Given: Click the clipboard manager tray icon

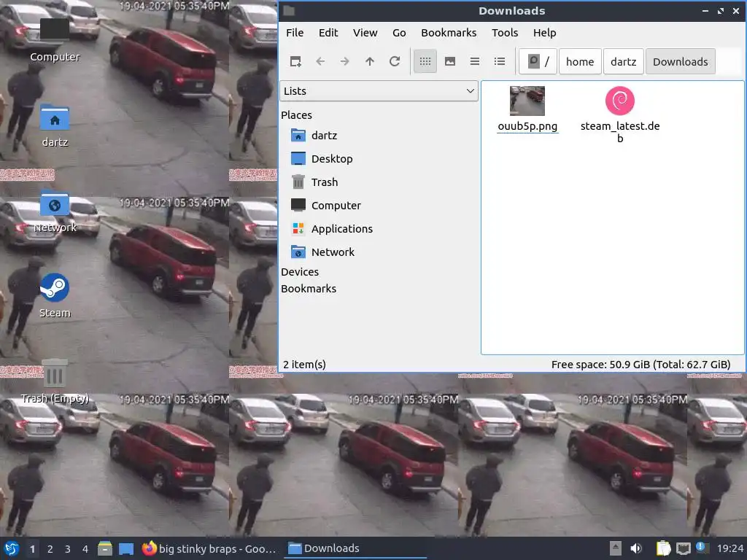Looking at the screenshot, I should pos(663,548).
